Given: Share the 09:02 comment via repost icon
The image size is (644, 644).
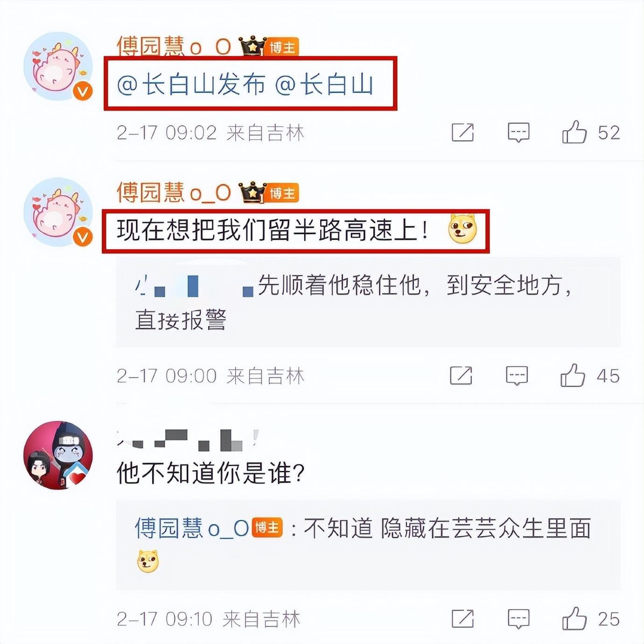Looking at the screenshot, I should pyautogui.click(x=463, y=133).
